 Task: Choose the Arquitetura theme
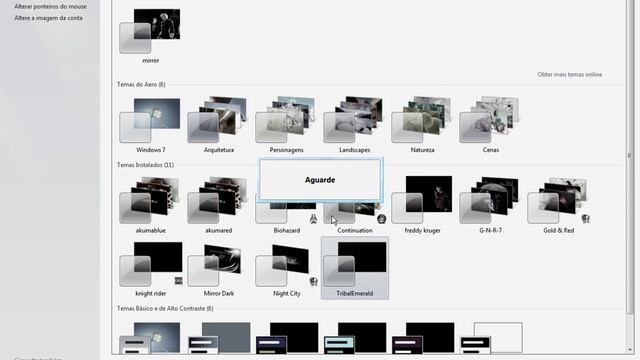[218, 121]
